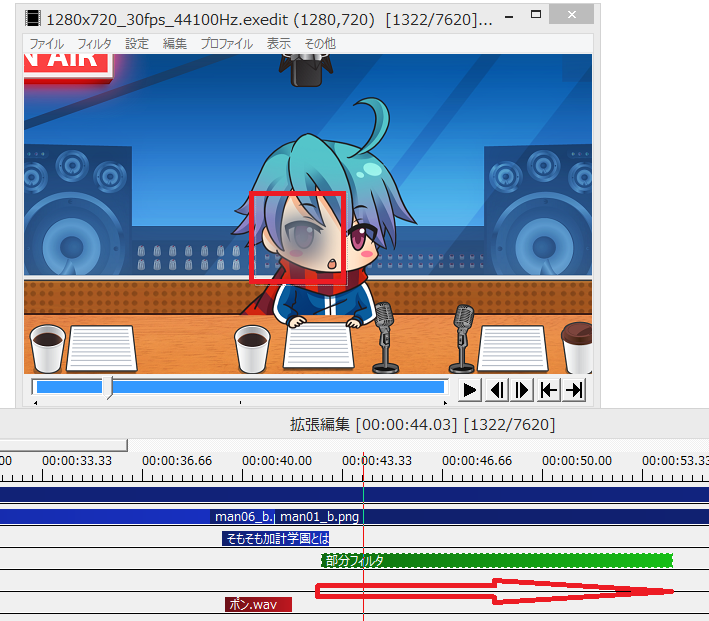Click the seek bar slider handle
Image resolution: width=709 pixels, height=621 pixels.
(x=108, y=388)
